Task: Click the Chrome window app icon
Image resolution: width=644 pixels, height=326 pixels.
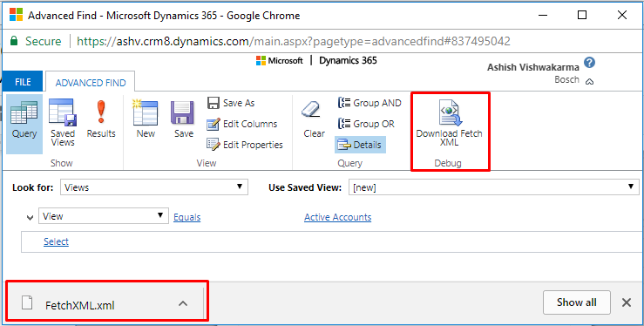Action: (x=16, y=15)
